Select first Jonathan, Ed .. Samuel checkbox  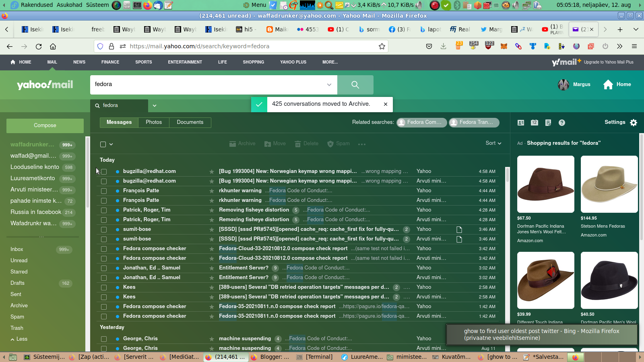[104, 268]
